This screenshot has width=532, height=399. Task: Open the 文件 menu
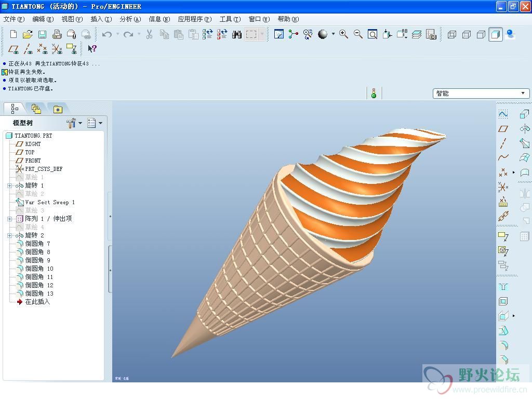14,19
